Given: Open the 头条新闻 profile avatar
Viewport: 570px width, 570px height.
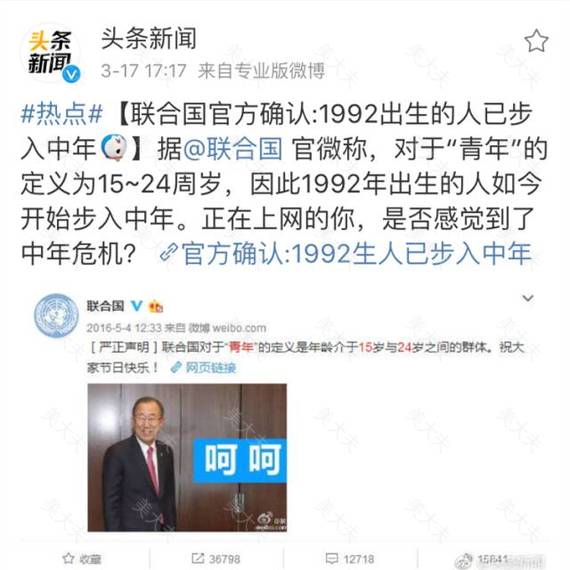Looking at the screenshot, I should coord(50,53).
